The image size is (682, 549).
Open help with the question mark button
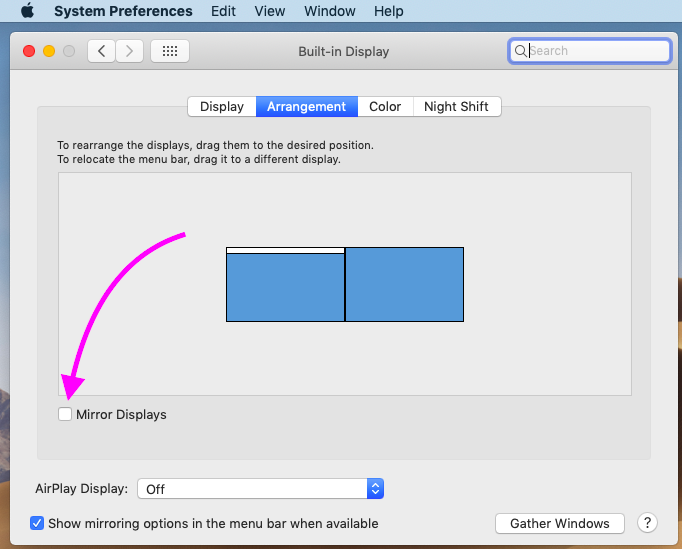tap(647, 522)
